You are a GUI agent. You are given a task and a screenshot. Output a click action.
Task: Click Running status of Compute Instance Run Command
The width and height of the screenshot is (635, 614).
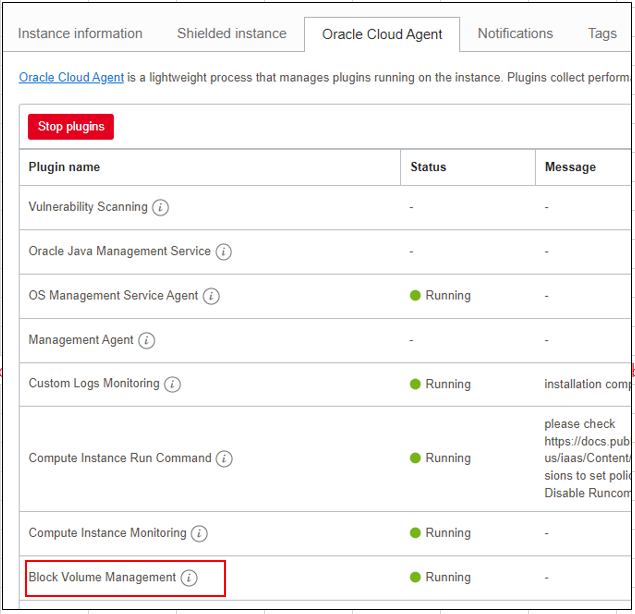tap(440, 458)
